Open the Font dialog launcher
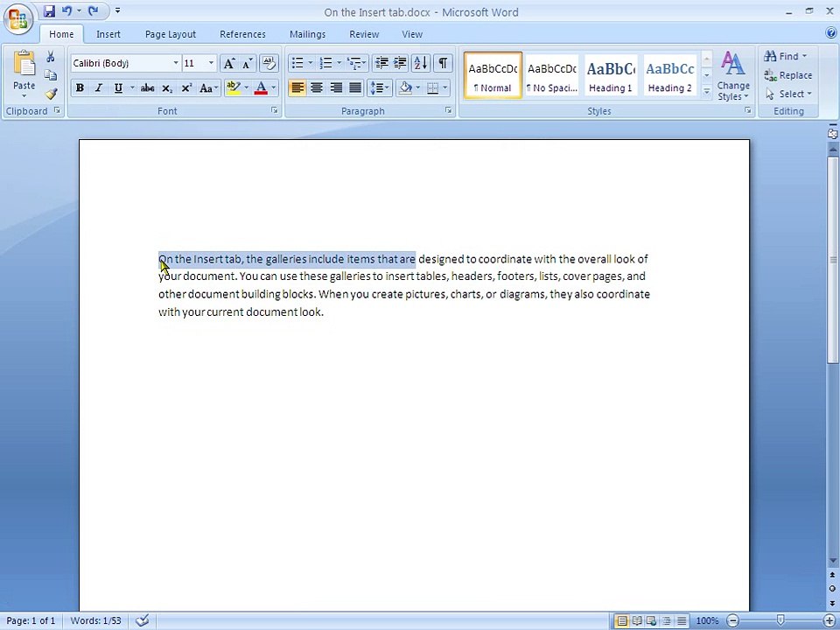The height and width of the screenshot is (630, 840). (x=274, y=110)
